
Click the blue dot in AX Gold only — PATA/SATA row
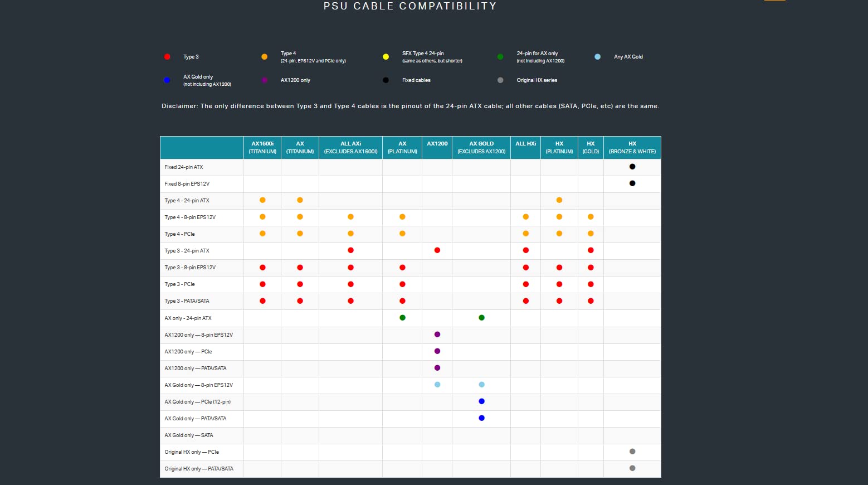coord(481,418)
